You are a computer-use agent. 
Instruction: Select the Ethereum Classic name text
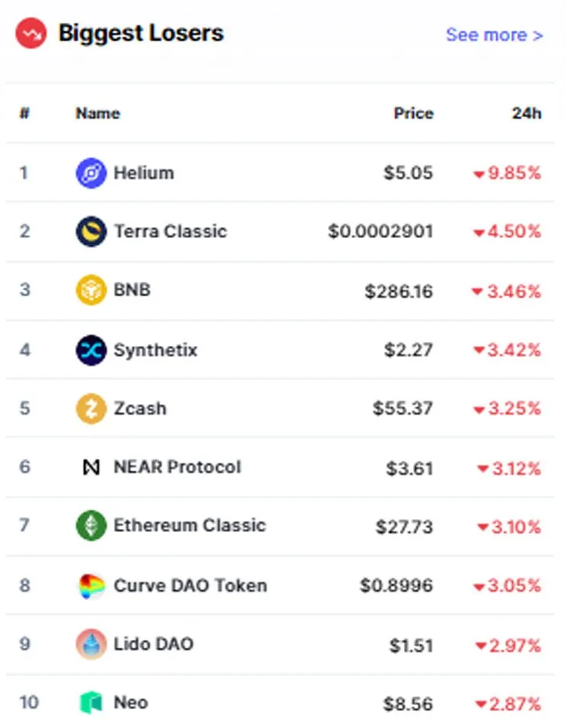tap(190, 526)
